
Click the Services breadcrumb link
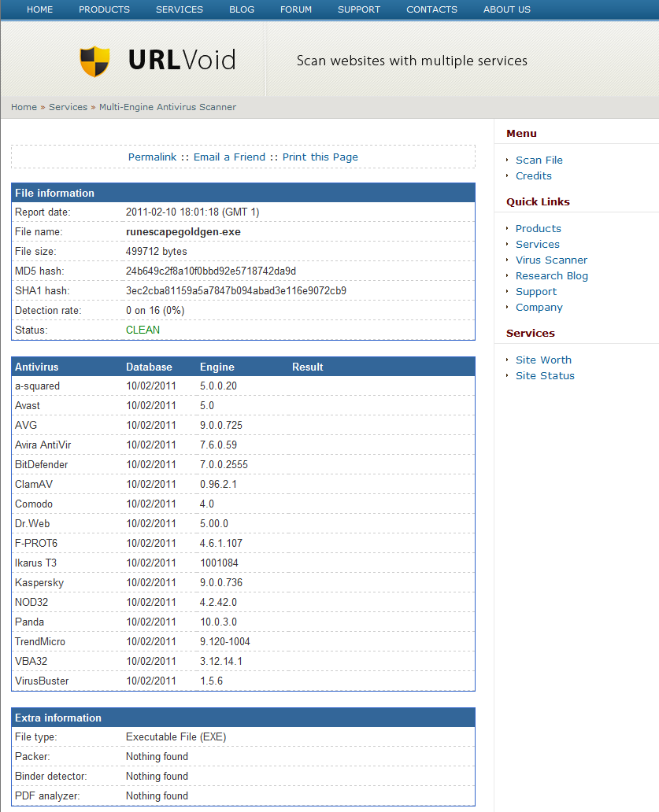point(68,107)
